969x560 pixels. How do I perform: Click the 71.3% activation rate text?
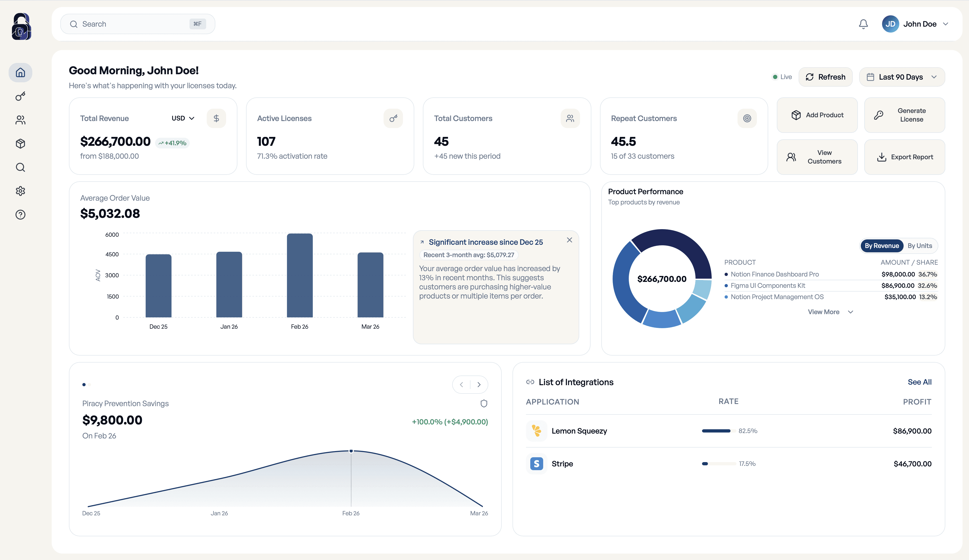coord(292,156)
